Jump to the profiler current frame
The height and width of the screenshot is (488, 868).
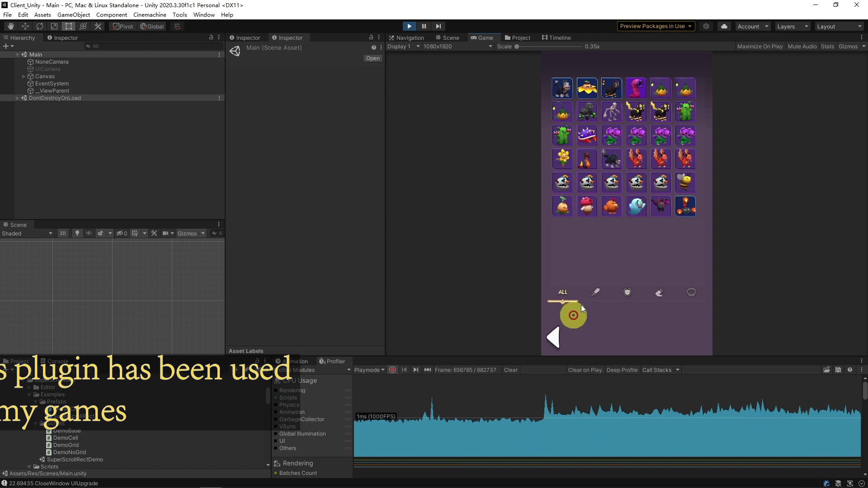pyautogui.click(x=427, y=370)
